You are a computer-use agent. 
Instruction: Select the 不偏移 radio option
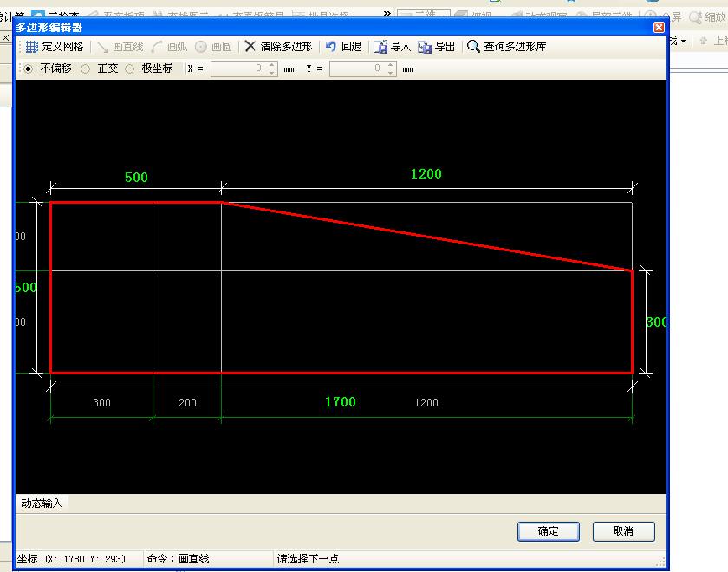pos(29,68)
